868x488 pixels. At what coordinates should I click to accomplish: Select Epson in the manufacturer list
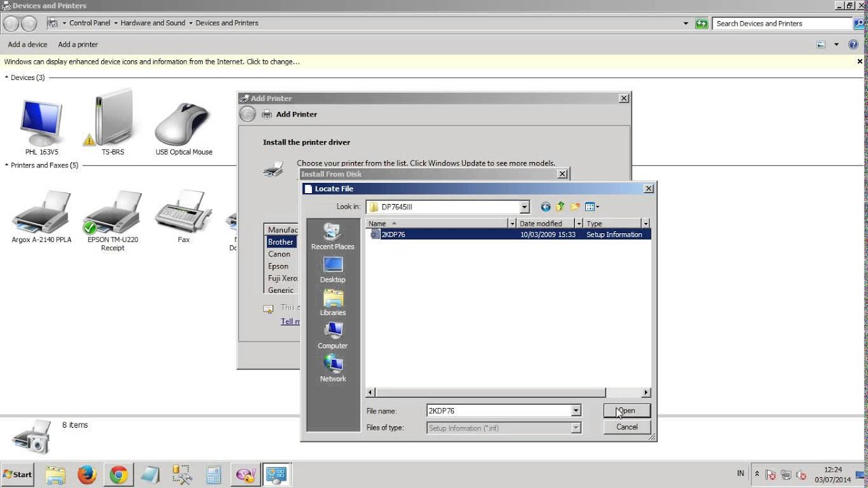(278, 266)
